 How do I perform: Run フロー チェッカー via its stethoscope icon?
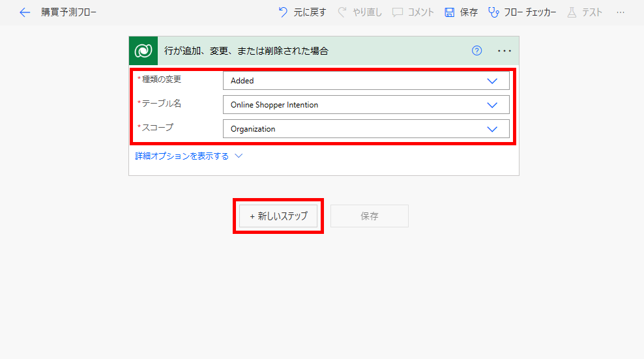[493, 12]
